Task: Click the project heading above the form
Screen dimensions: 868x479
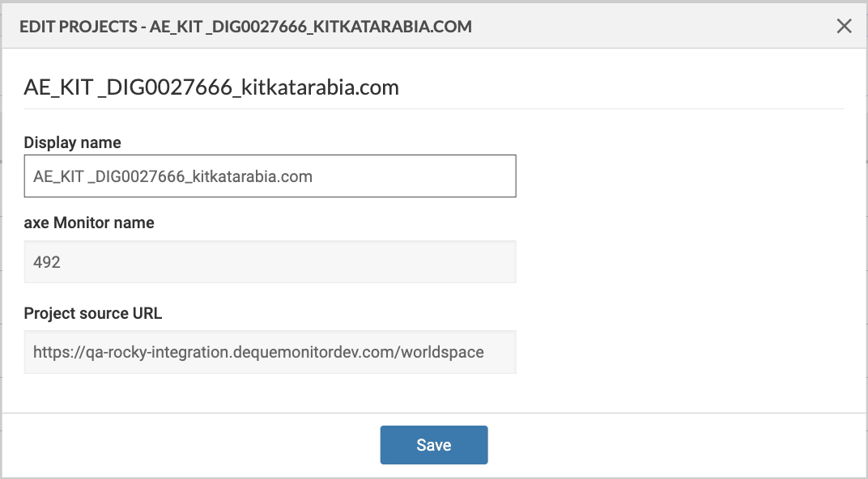Action: click(x=211, y=87)
